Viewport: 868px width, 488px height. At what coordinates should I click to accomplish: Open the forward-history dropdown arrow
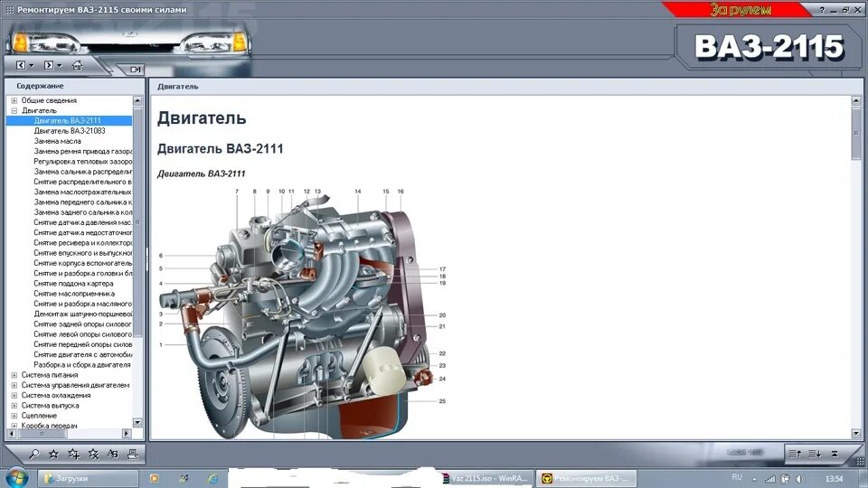pos(60,66)
